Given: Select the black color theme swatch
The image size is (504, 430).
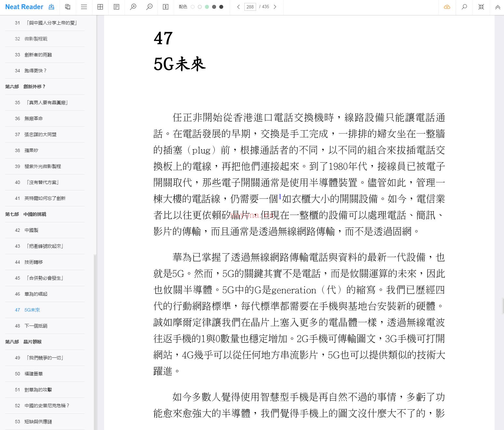Looking at the screenshot, I should [x=221, y=7].
